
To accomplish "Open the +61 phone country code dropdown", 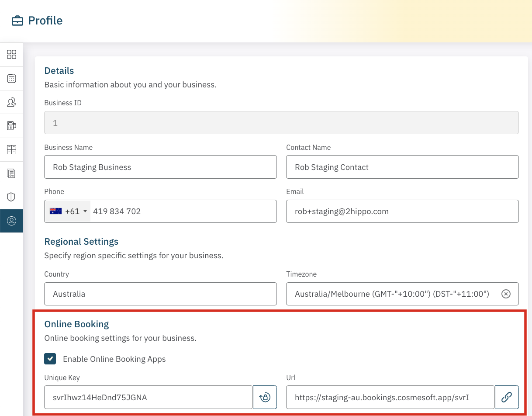I will pyautogui.click(x=68, y=211).
